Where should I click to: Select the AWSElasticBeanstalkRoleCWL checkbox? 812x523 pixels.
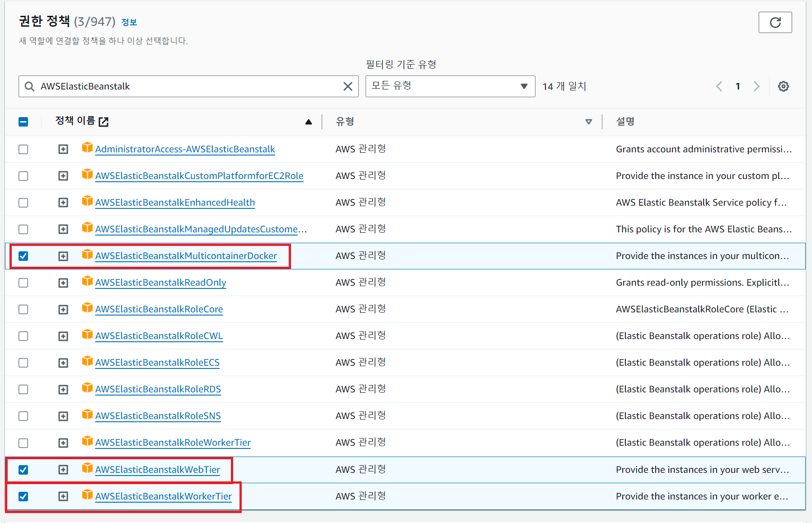pos(23,336)
